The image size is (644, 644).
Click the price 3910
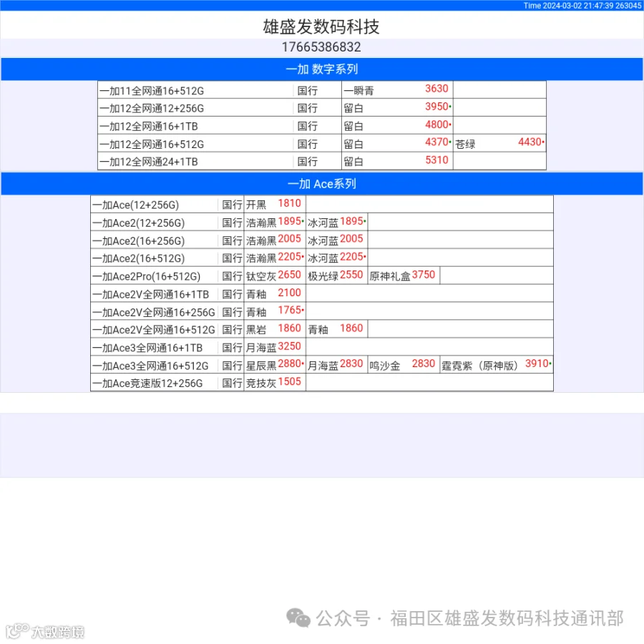tap(537, 364)
